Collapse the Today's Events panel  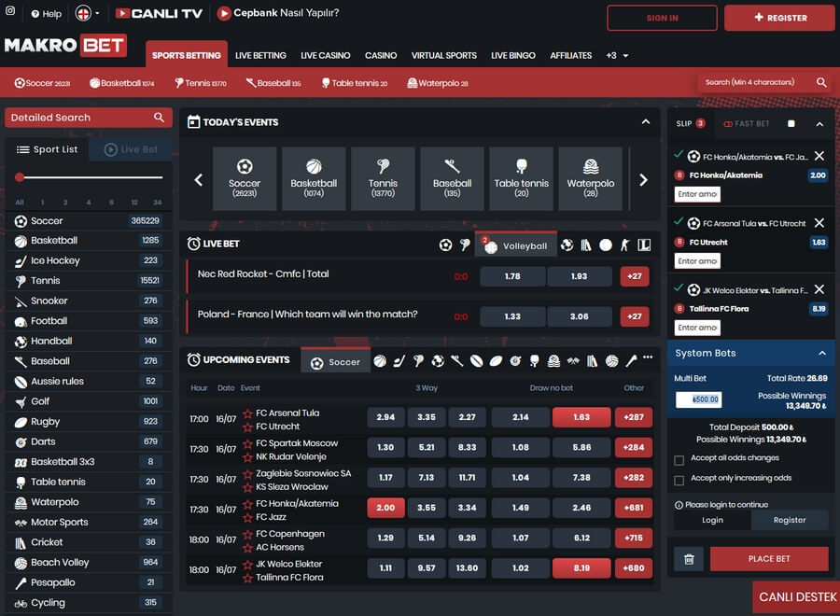coord(646,122)
